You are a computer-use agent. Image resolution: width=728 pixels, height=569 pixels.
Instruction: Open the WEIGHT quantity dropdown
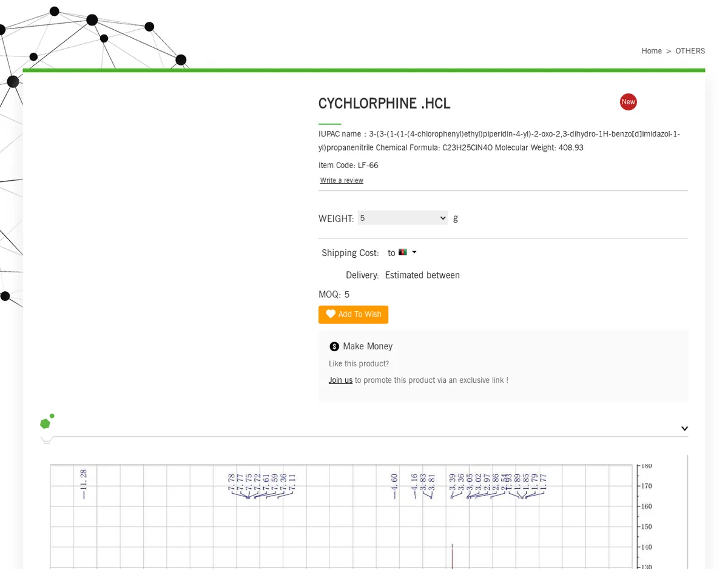click(403, 218)
